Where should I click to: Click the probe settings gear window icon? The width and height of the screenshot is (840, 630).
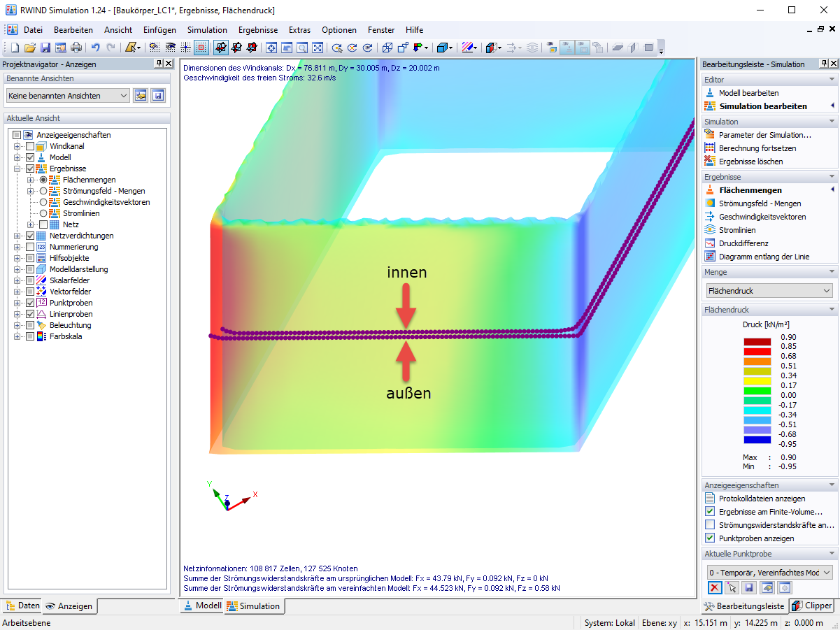[785, 588]
